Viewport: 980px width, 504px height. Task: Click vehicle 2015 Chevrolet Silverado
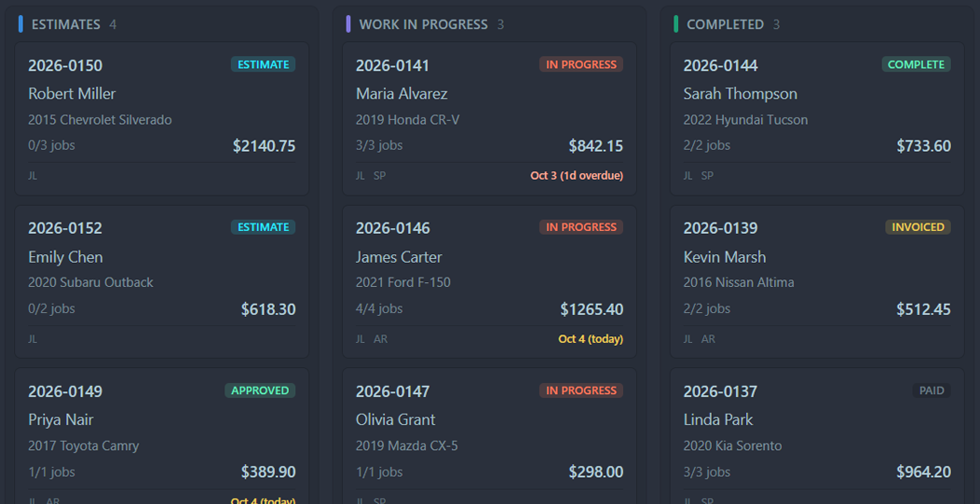click(x=100, y=120)
